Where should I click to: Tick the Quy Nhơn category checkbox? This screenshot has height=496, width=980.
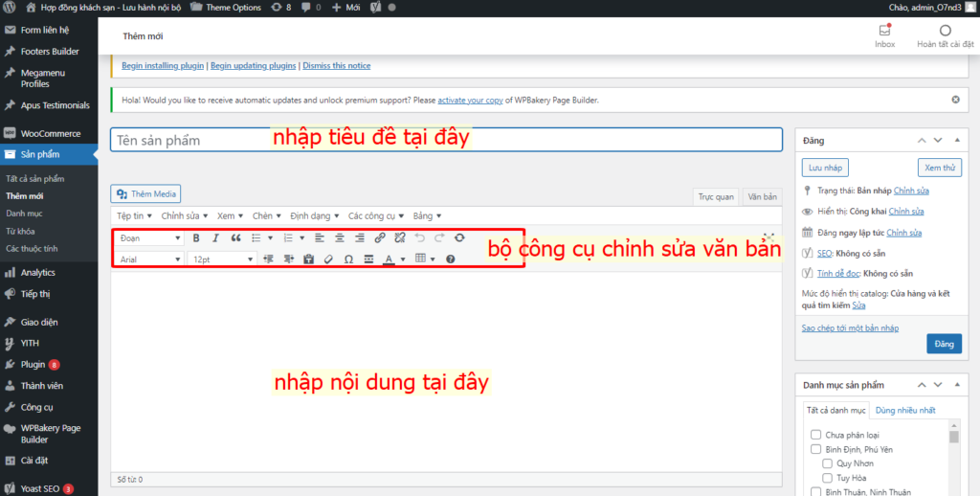pyautogui.click(x=829, y=463)
